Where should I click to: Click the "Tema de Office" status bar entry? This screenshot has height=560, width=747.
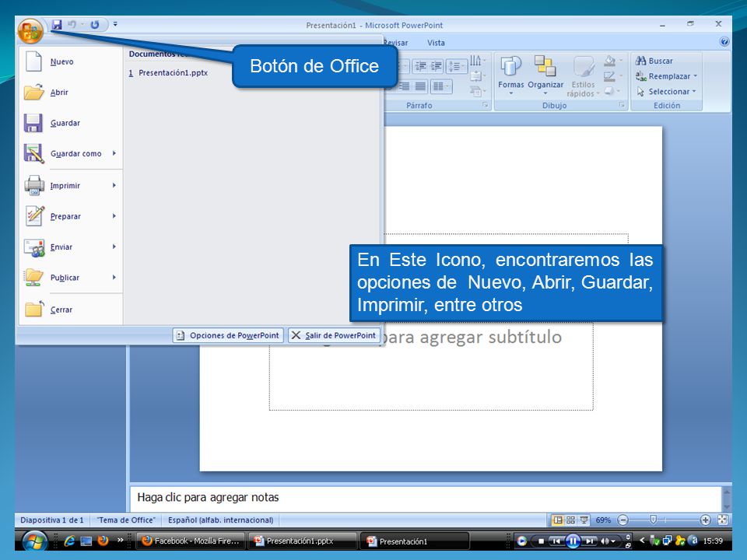coord(126,520)
